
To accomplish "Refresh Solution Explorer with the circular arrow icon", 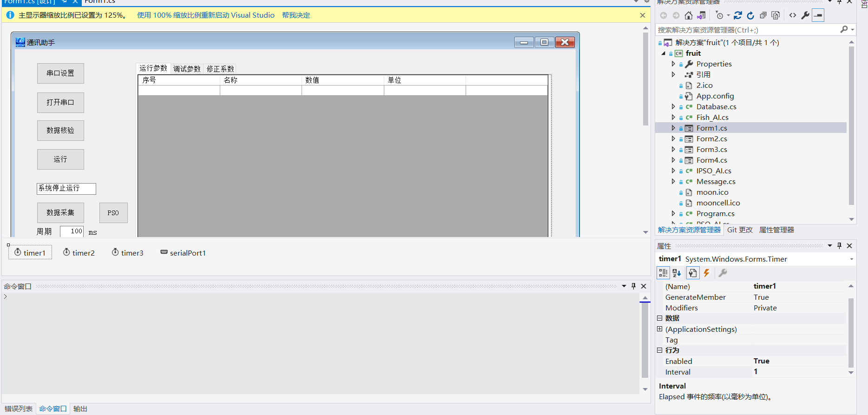I will [750, 15].
